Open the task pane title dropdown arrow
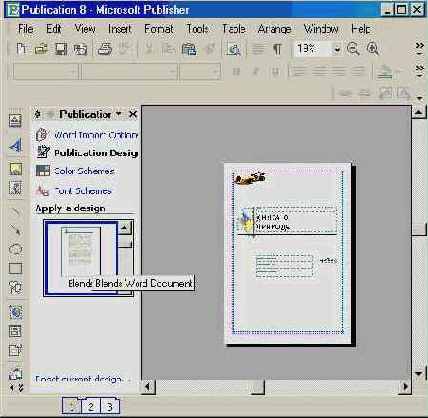The image size is (428, 418). pos(118,114)
